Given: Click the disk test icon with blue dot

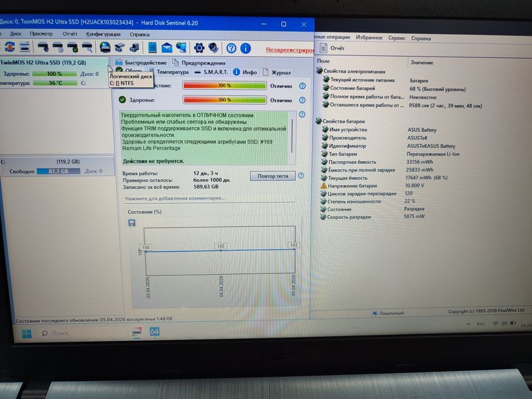Looking at the screenshot, I should click(x=43, y=47).
